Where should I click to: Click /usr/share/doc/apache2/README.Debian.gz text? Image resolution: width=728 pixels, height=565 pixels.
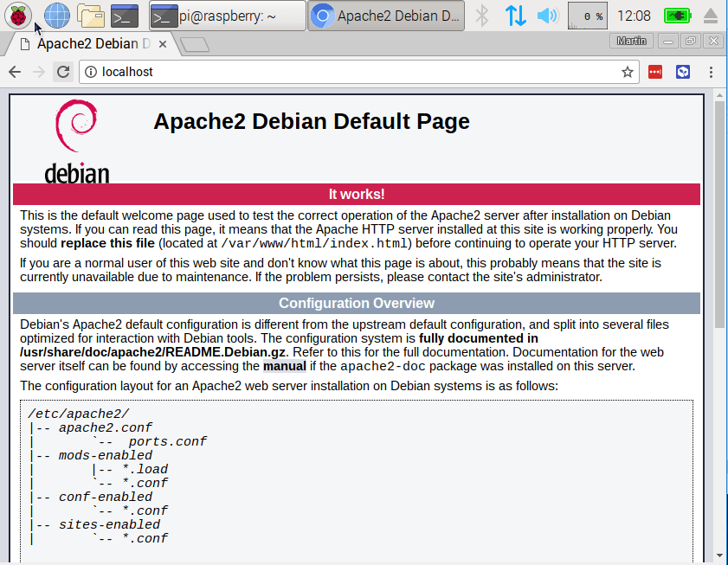(x=152, y=352)
